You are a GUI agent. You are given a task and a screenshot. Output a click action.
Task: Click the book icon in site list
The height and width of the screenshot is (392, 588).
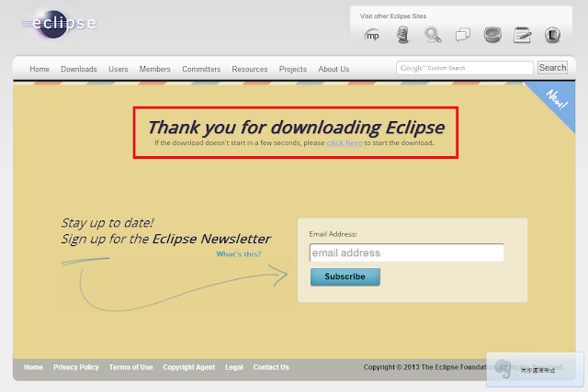tap(552, 35)
